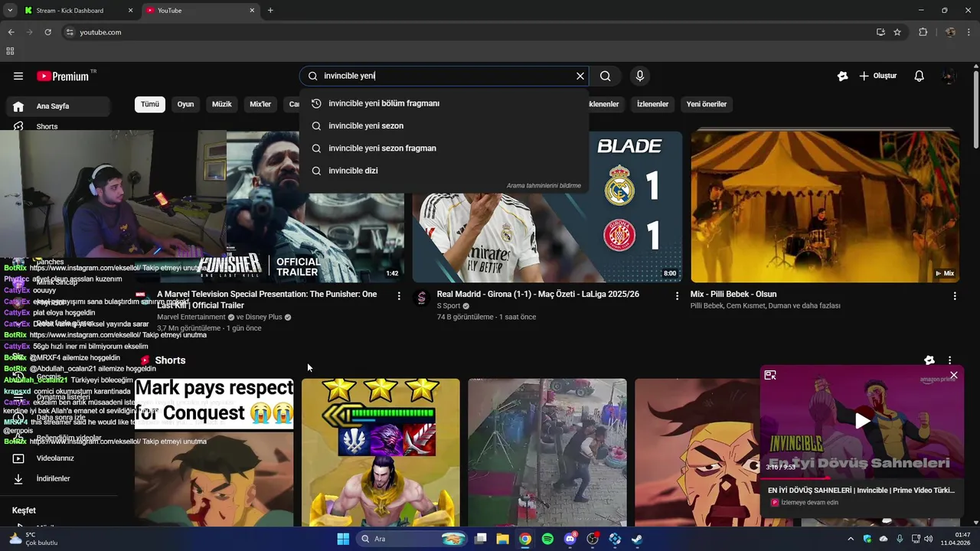Click the youtube.com address bar
Screen dimensions: 980x551
pyautogui.click(x=467, y=32)
